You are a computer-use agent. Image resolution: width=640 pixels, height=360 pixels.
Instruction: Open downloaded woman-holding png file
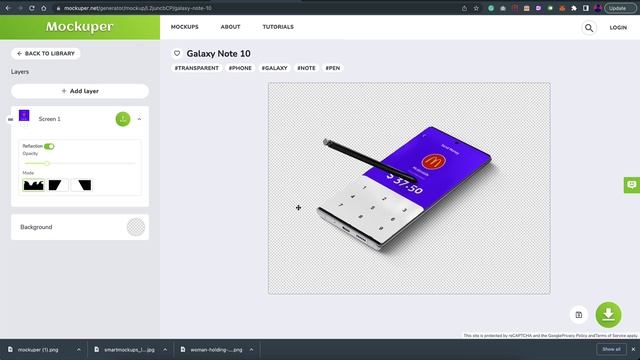click(216, 350)
